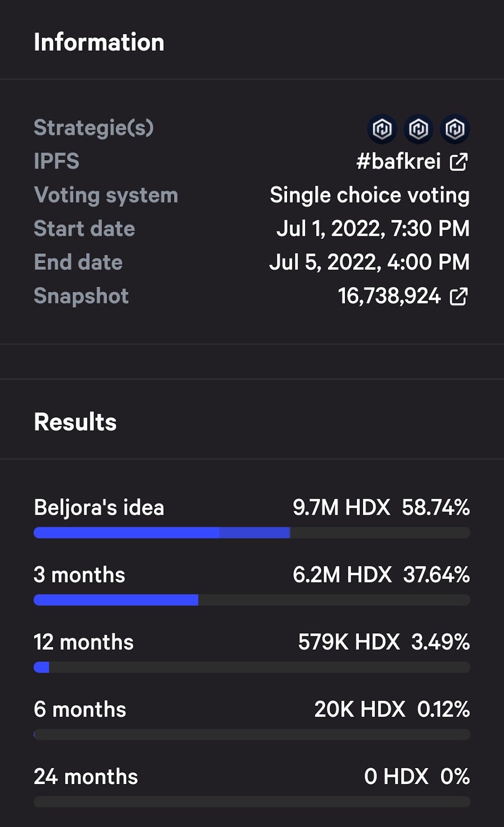Click the End date value Jul 5, 2022
The height and width of the screenshot is (827, 504).
pos(370,263)
